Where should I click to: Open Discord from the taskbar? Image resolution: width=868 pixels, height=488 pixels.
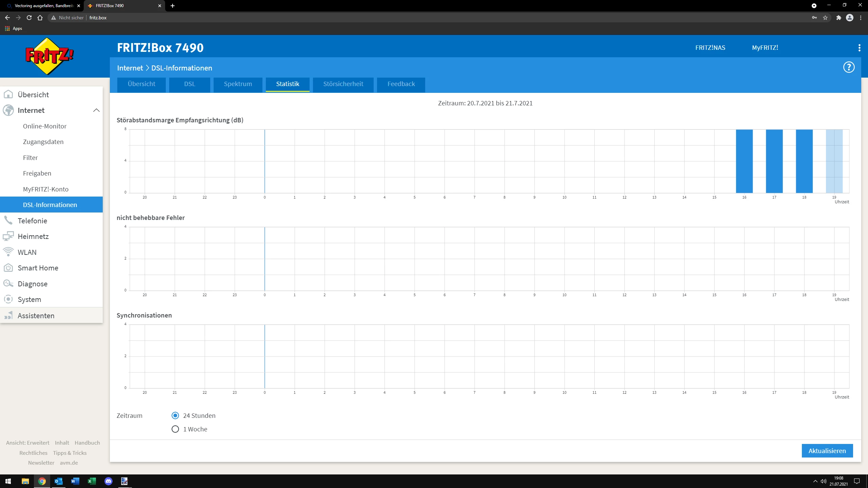108,481
